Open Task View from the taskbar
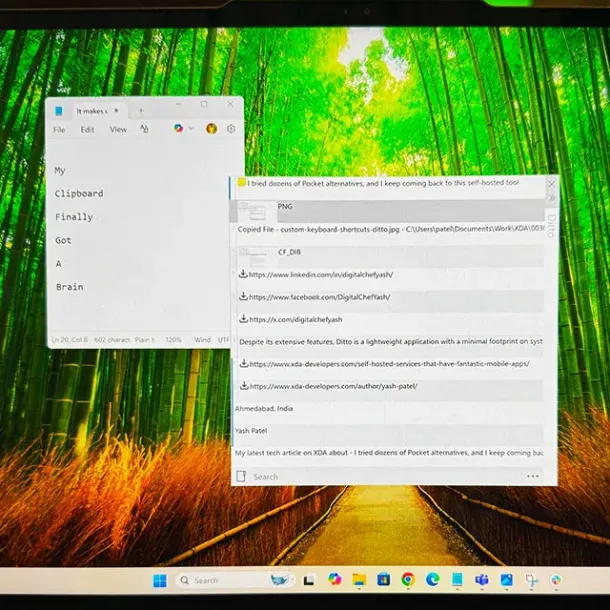This screenshot has width=610, height=610. (309, 580)
